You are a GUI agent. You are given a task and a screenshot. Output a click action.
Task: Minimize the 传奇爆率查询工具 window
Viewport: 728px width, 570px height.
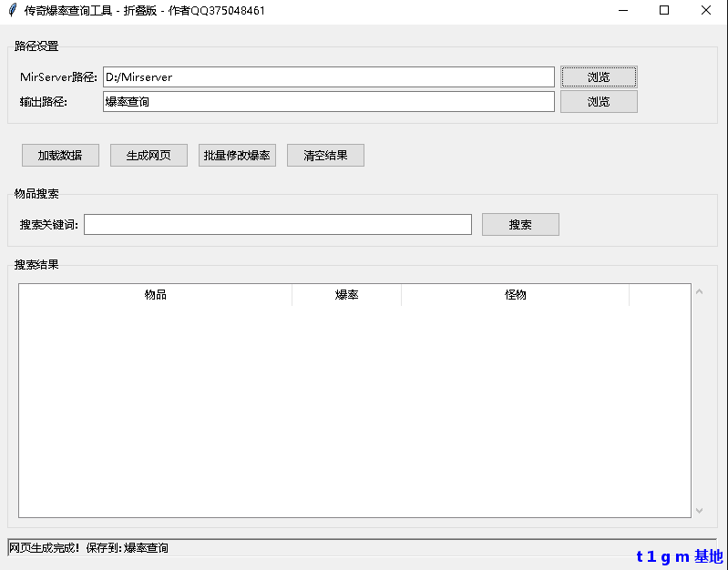point(623,11)
